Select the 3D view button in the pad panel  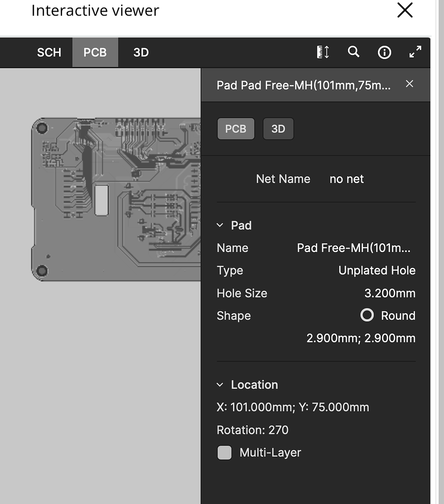pyautogui.click(x=278, y=129)
